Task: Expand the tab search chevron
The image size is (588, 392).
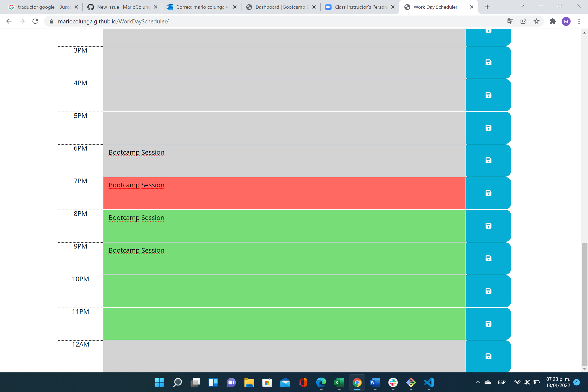Action: click(522, 7)
